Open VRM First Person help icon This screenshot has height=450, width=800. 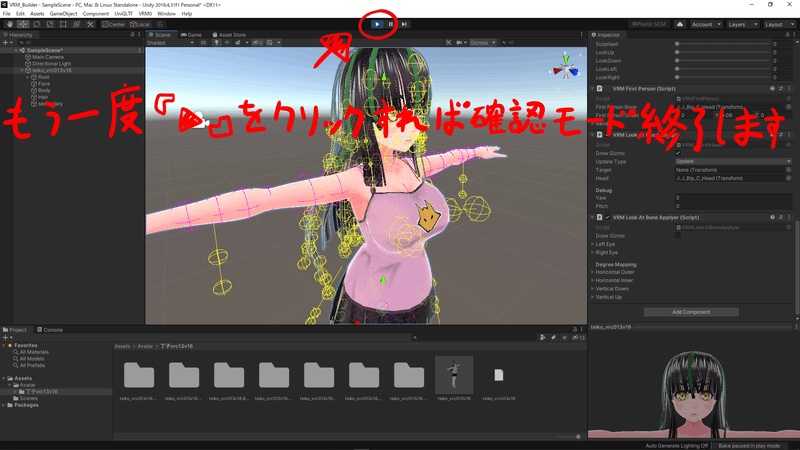point(772,89)
